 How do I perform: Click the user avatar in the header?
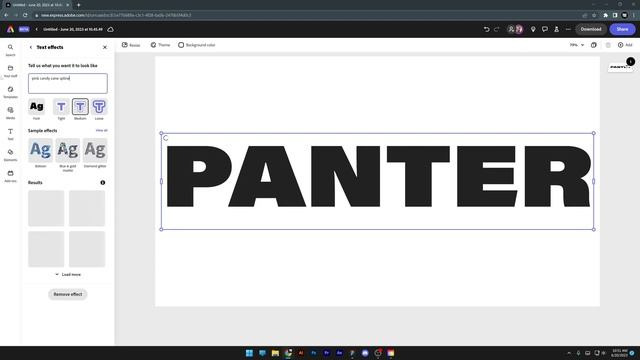pyautogui.click(x=519, y=29)
